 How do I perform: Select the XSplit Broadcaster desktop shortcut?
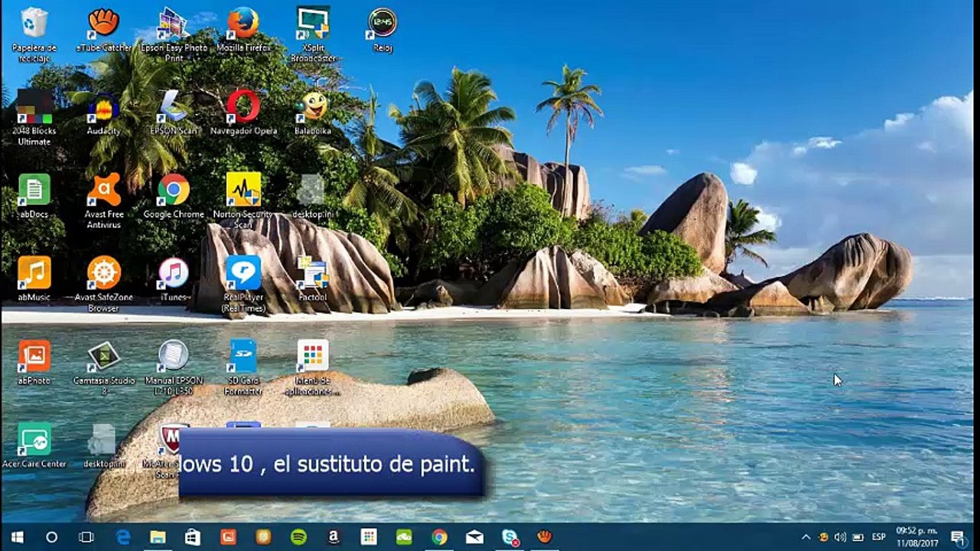tap(314, 34)
